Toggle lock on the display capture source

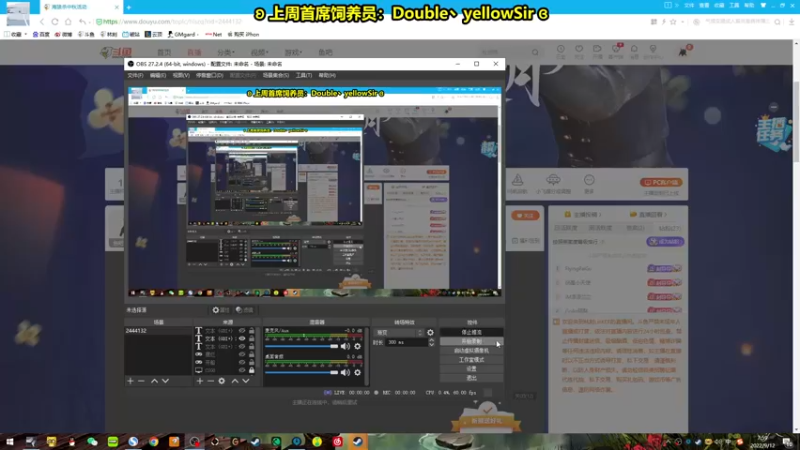[252, 370]
